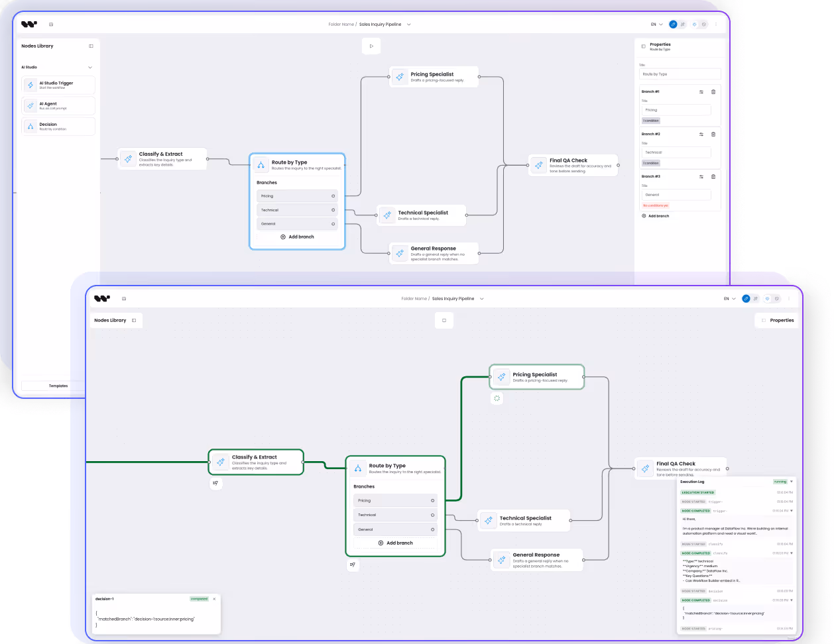
Task: Click Add branch in the front window Route node
Action: pos(395,543)
